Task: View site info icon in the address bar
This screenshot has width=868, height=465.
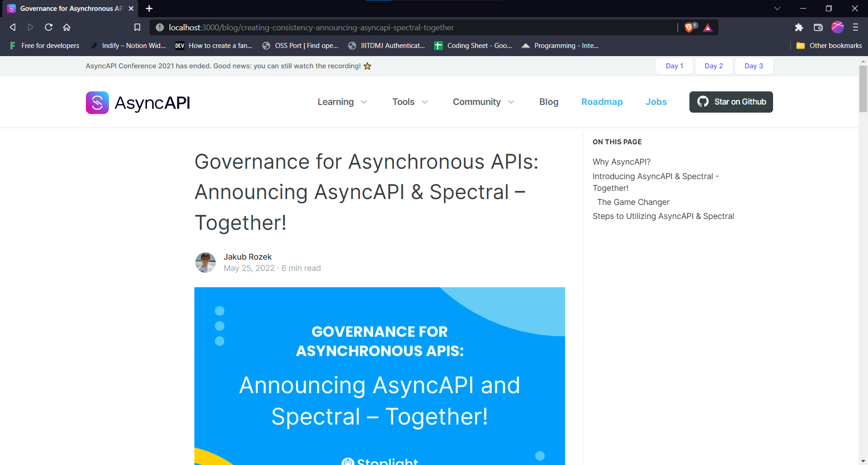Action: pyautogui.click(x=160, y=28)
